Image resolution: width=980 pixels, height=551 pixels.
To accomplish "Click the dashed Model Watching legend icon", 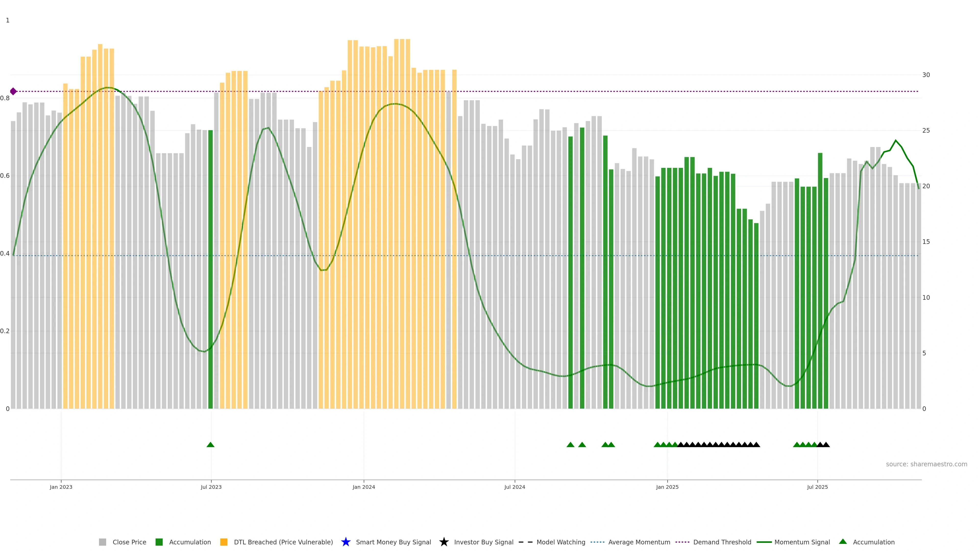I will [525, 542].
